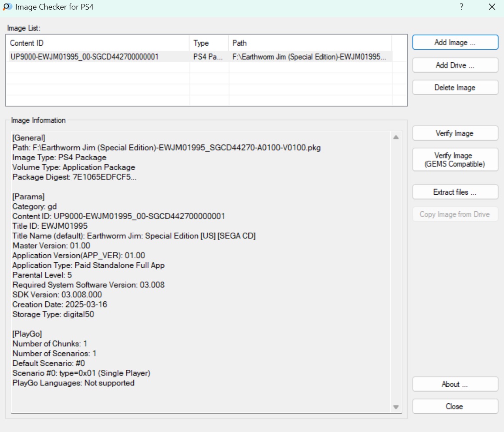Start verification with the Verify Image button
The image size is (504, 432).
[x=455, y=133]
